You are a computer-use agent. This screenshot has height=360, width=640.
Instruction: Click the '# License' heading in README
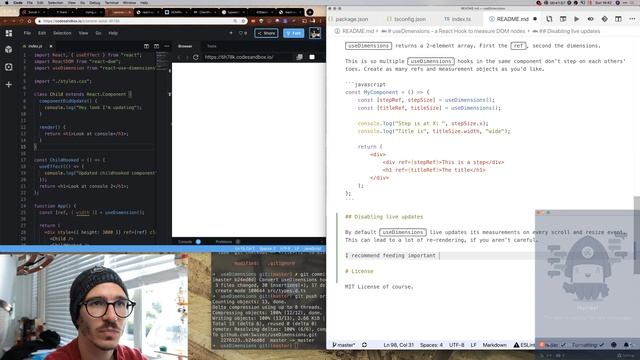359,271
